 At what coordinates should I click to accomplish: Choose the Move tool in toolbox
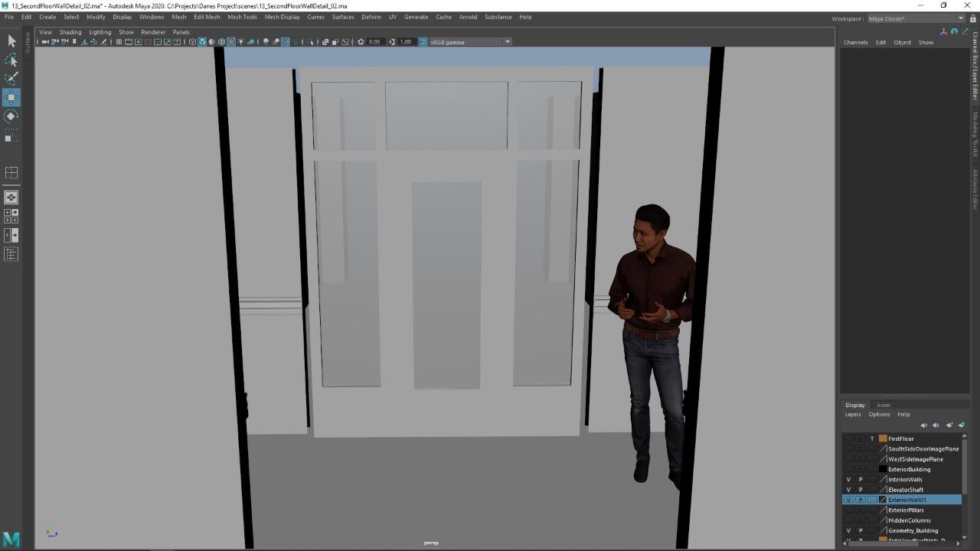(11, 97)
